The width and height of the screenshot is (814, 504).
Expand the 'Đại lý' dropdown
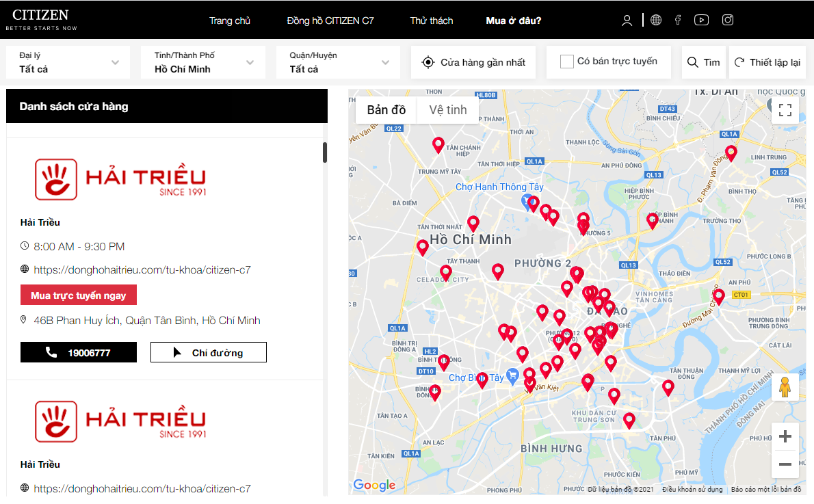coord(68,62)
